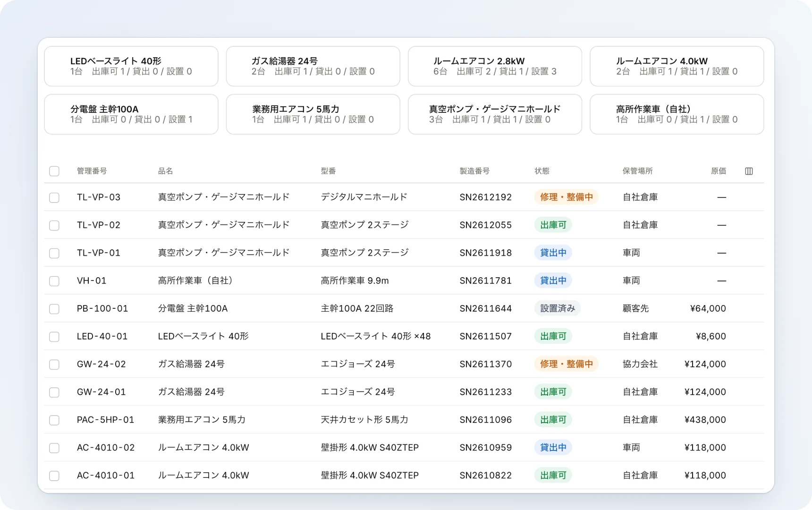
Task: Click the 状態 column header
Action: tap(542, 171)
